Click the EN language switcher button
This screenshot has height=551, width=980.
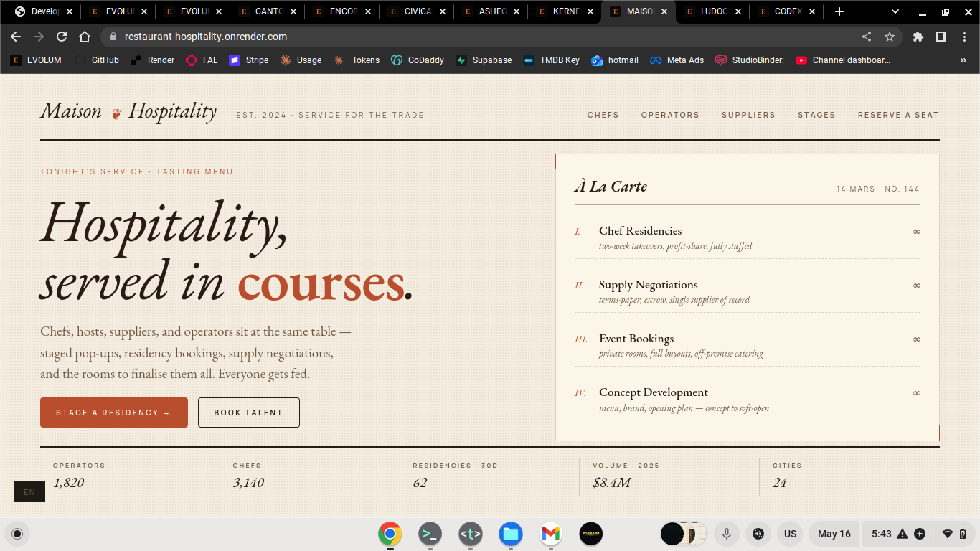29,492
